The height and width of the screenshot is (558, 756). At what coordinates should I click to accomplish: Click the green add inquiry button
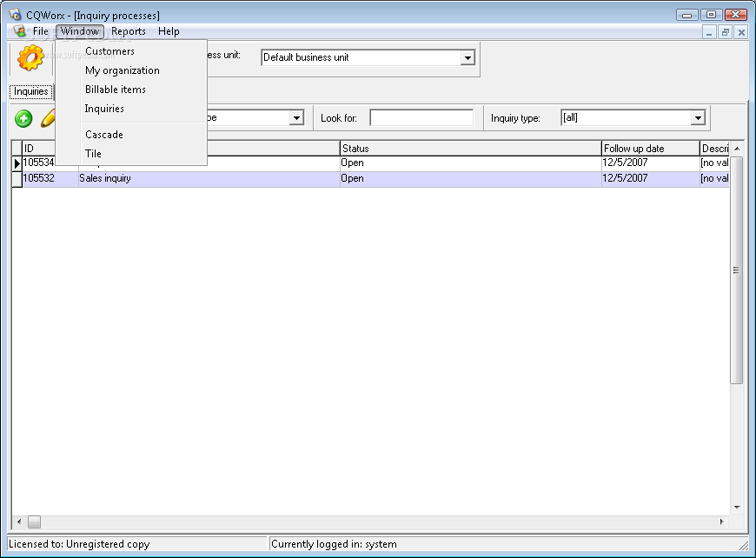(23, 119)
